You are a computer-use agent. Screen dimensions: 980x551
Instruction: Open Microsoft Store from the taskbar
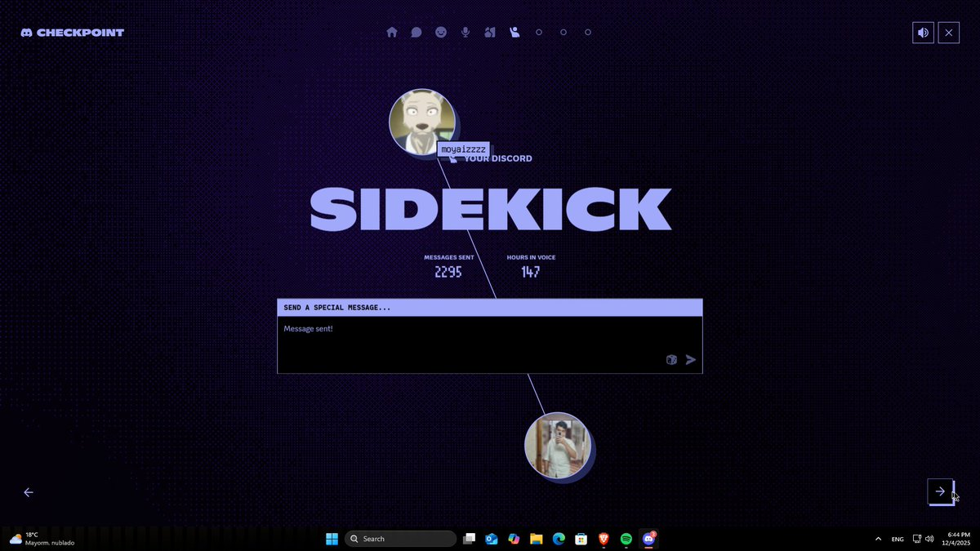tap(581, 539)
